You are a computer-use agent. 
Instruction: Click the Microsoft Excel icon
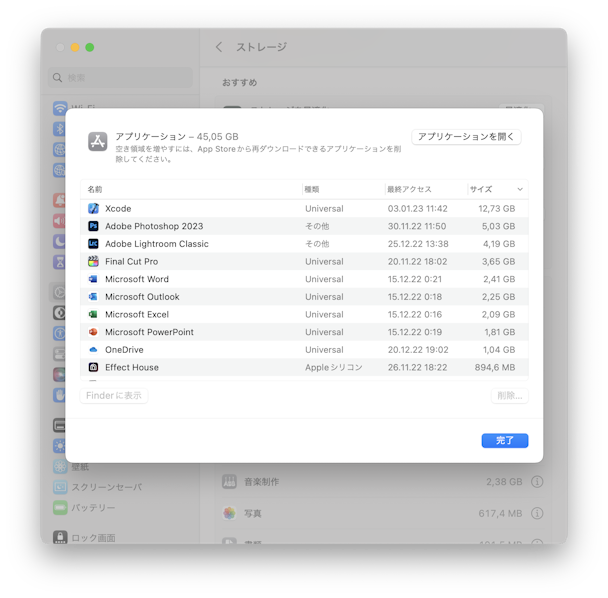click(93, 315)
